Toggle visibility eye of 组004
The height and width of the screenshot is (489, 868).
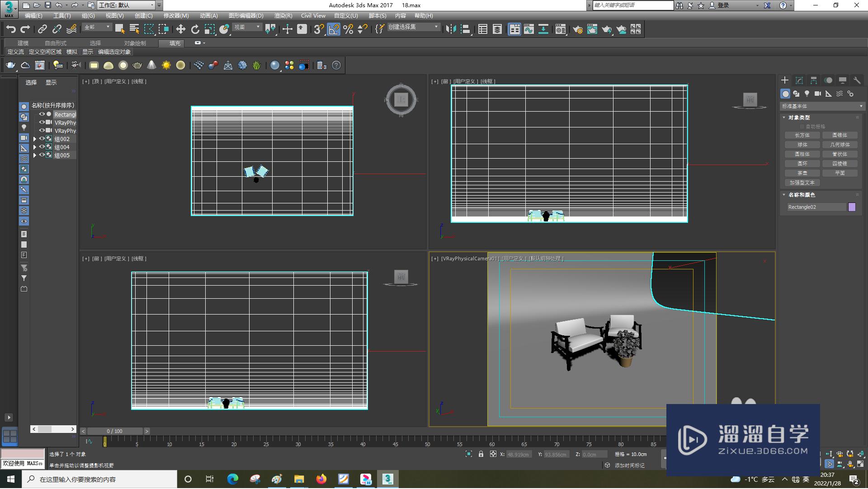tap(42, 147)
